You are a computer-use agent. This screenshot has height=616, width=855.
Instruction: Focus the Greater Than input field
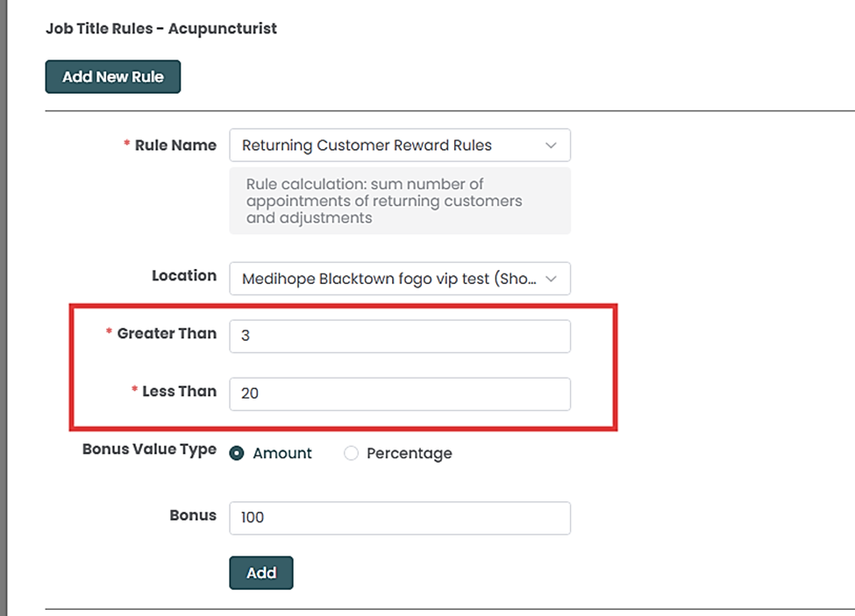[x=399, y=336]
